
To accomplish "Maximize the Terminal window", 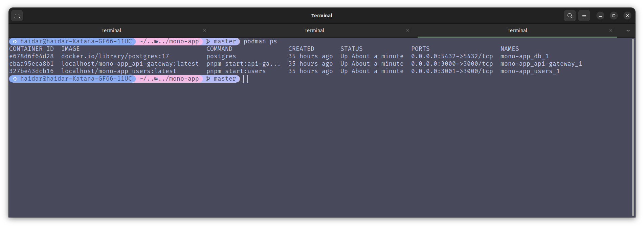I will point(614,16).
